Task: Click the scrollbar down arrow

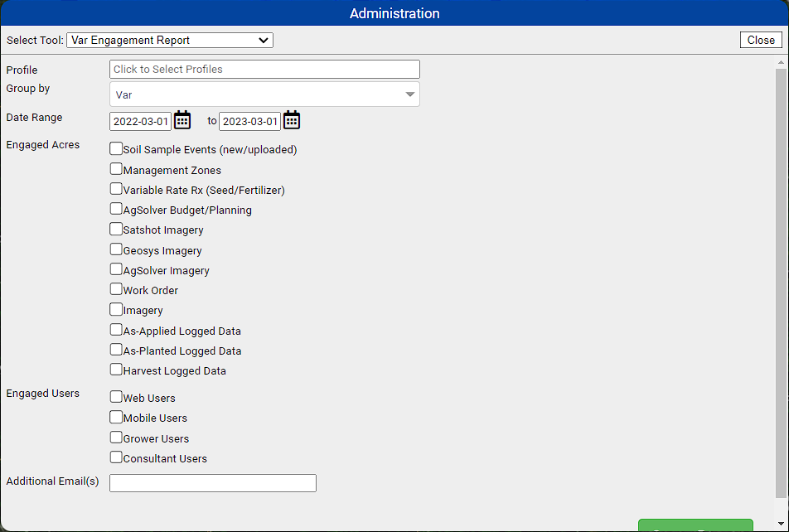Action: 781,525
